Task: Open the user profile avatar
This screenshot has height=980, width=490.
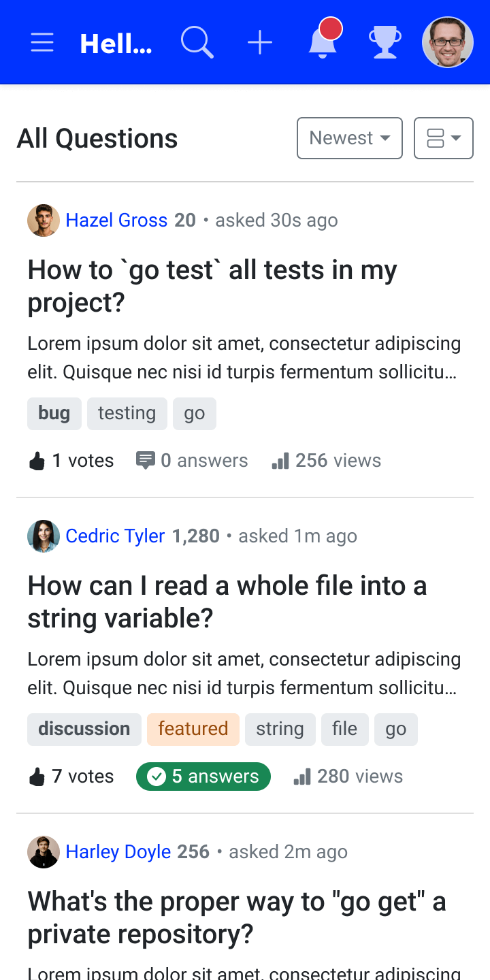Action: 448,42
